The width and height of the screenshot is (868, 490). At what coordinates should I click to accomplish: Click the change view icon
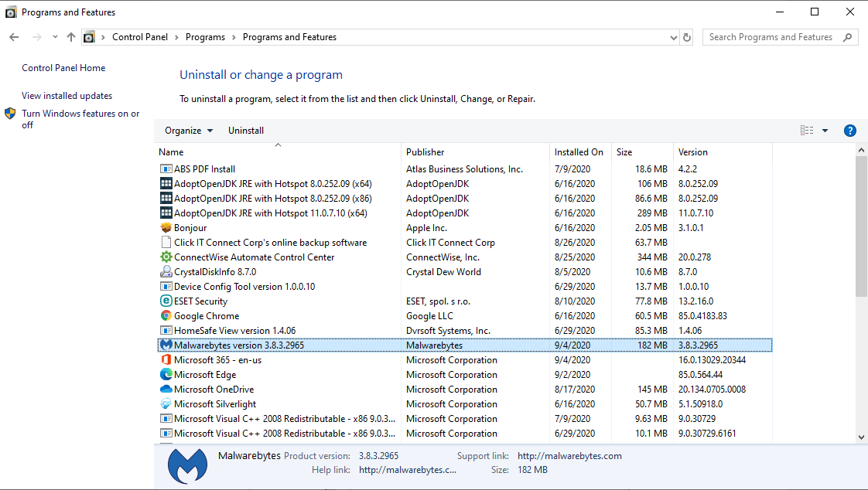coord(807,131)
